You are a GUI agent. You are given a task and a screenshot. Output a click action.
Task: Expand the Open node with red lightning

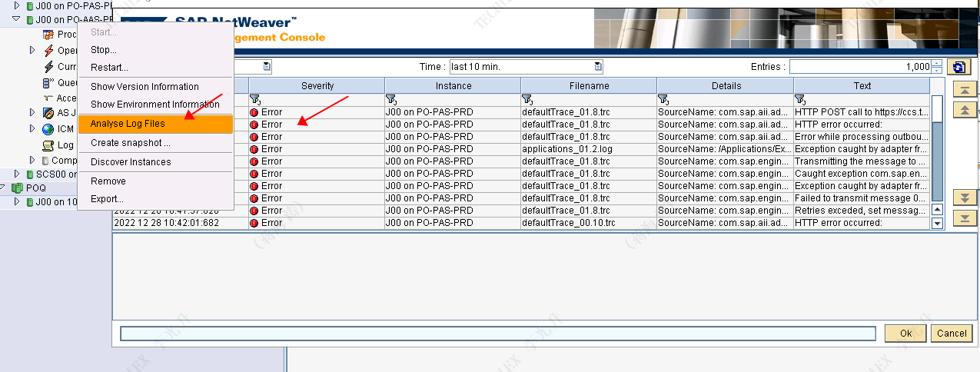[x=32, y=50]
